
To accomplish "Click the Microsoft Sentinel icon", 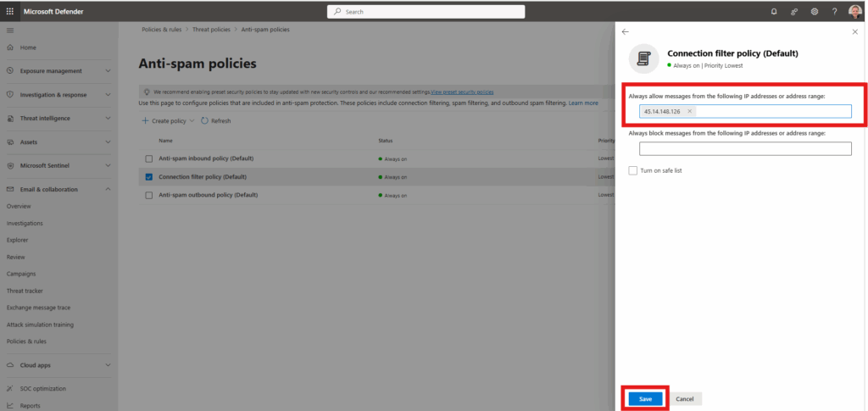I will tap(10, 165).
